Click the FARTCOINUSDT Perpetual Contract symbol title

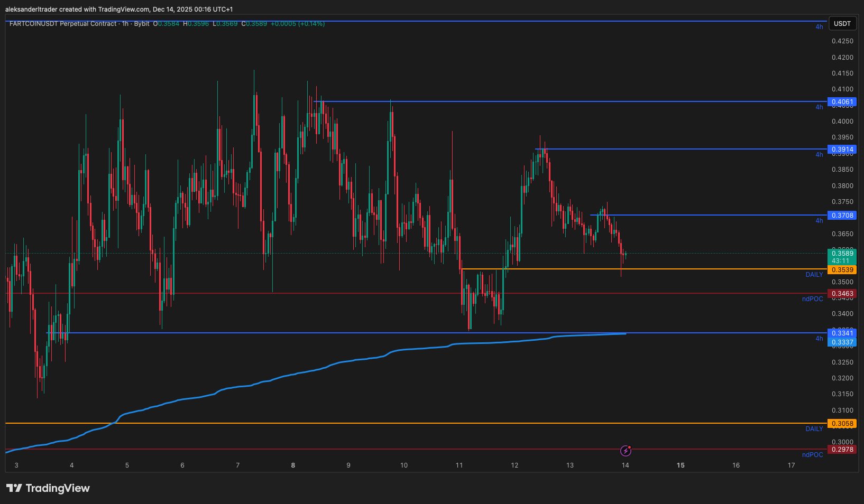62,24
